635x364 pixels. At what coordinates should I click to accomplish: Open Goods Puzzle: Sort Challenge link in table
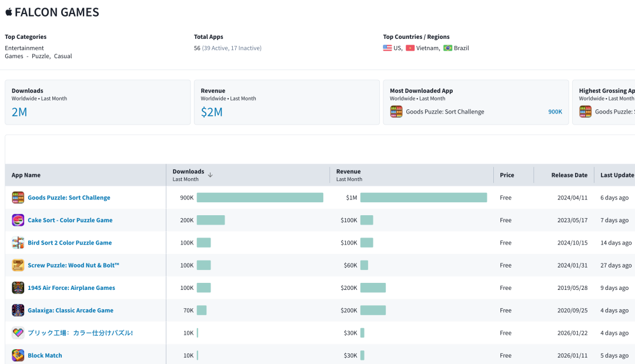[x=69, y=198]
